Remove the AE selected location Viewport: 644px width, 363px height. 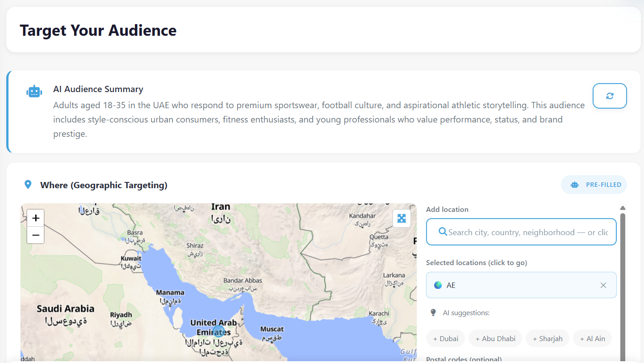(x=603, y=285)
